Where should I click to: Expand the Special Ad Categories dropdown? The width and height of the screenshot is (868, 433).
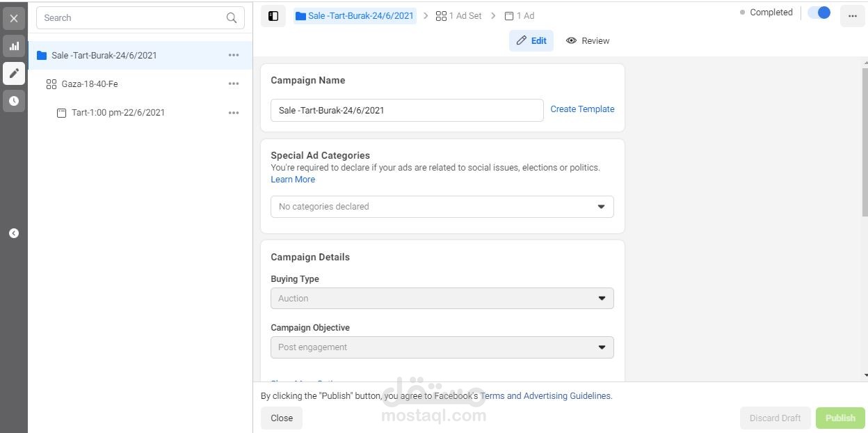[442, 207]
